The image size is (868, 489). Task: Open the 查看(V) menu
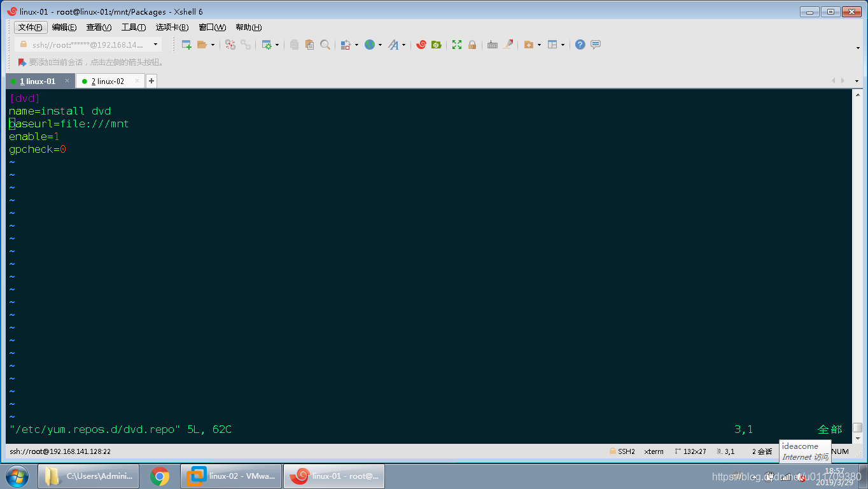coord(99,27)
